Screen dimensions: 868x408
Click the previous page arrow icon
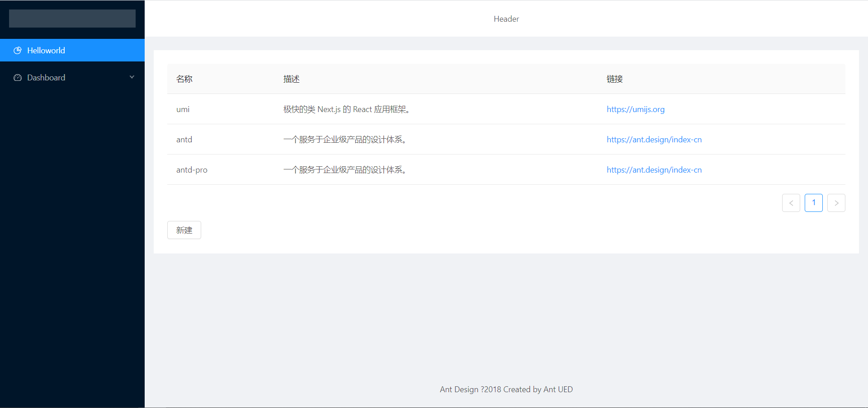[791, 202]
